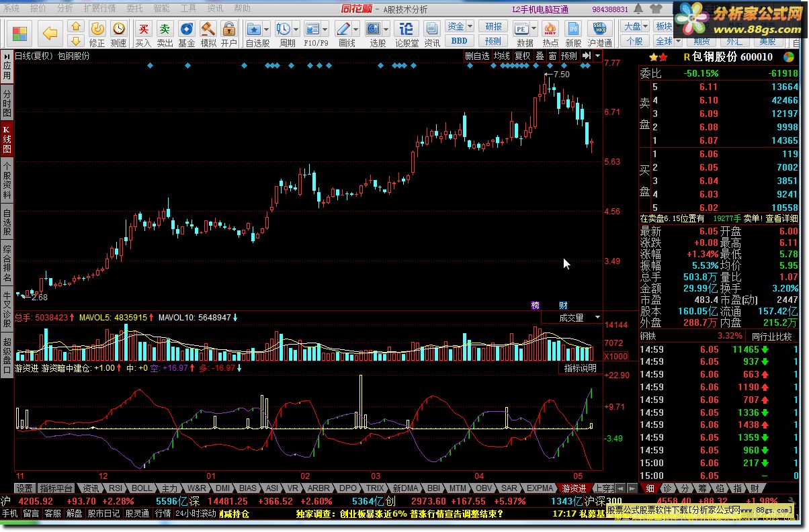Open the F10/F9 info icon
This screenshot has height=532, width=809.
click(x=312, y=30)
